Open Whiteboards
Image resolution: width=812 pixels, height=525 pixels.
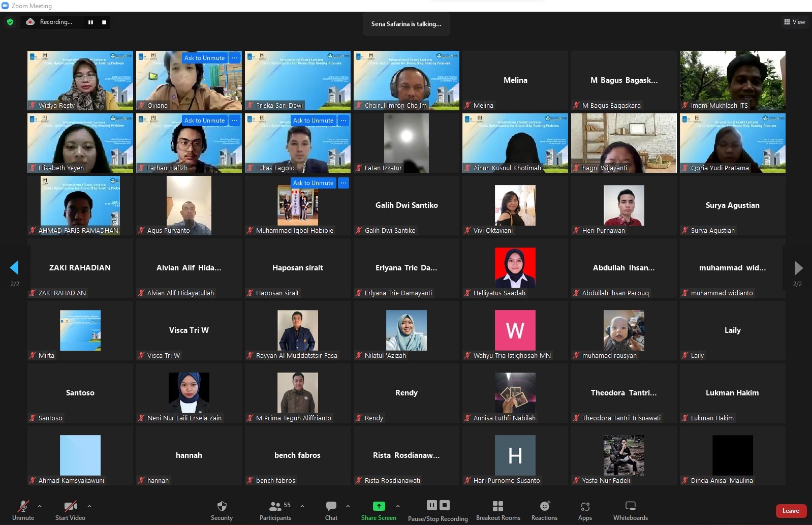pos(630,510)
